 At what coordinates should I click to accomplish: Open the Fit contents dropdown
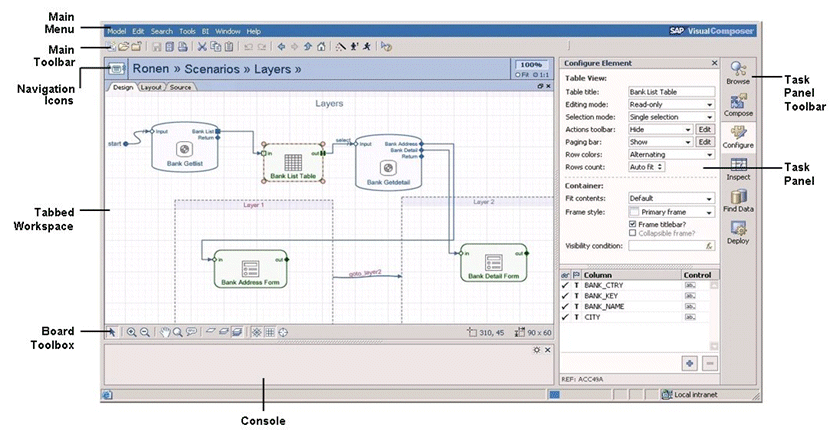671,198
